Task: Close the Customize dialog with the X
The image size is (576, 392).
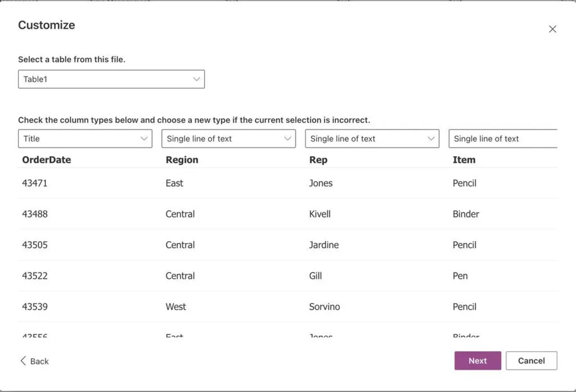Action: [x=552, y=29]
